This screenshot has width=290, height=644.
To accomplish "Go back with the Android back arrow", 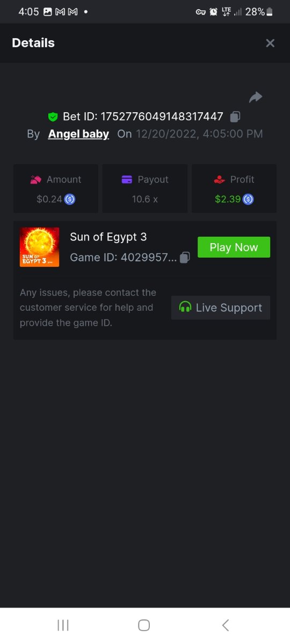I will click(226, 625).
